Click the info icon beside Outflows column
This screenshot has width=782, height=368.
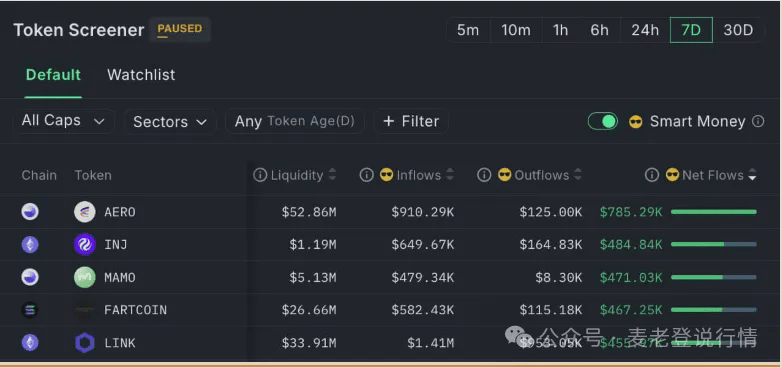484,175
